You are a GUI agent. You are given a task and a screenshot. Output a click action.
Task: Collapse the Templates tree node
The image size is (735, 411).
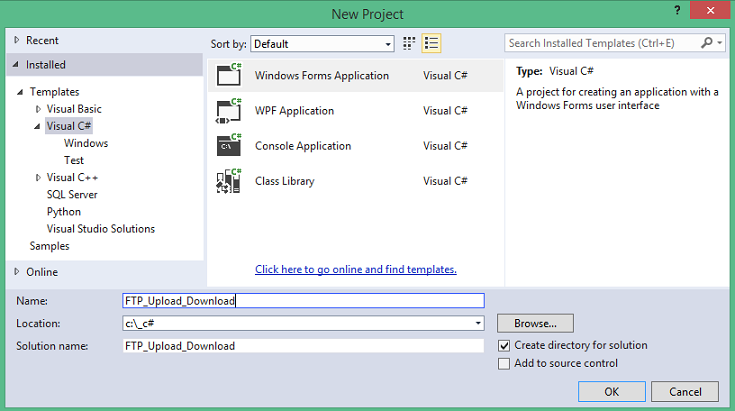coord(20,92)
